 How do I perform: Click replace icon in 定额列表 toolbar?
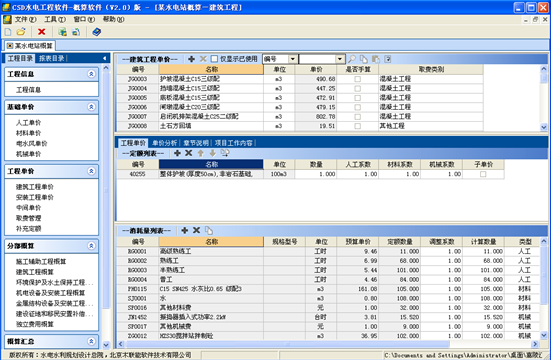[x=225, y=153]
